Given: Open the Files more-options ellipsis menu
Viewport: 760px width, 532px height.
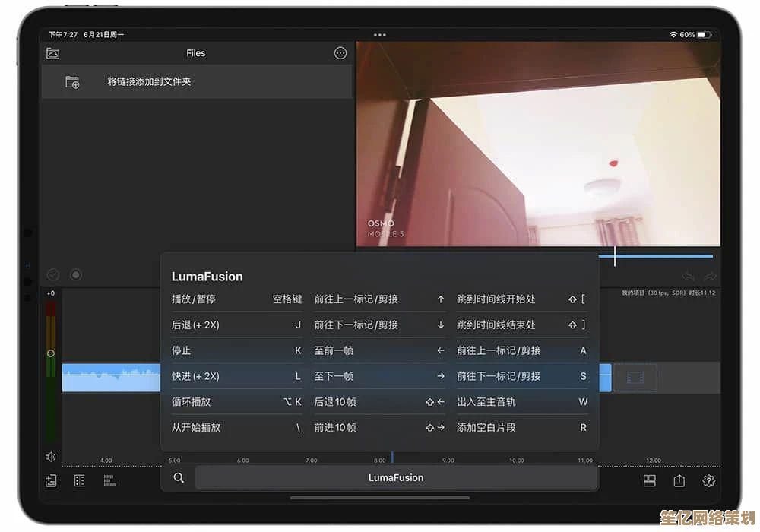Looking at the screenshot, I should coord(340,53).
